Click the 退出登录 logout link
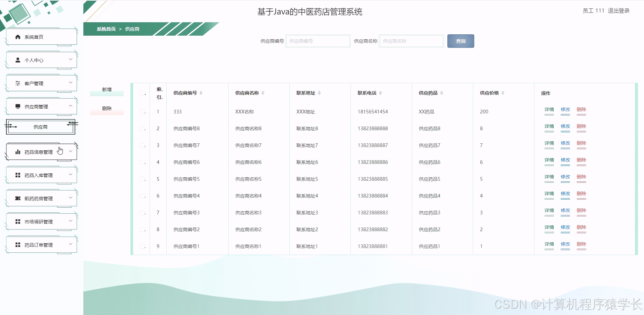This screenshot has width=644, height=315. (620, 10)
